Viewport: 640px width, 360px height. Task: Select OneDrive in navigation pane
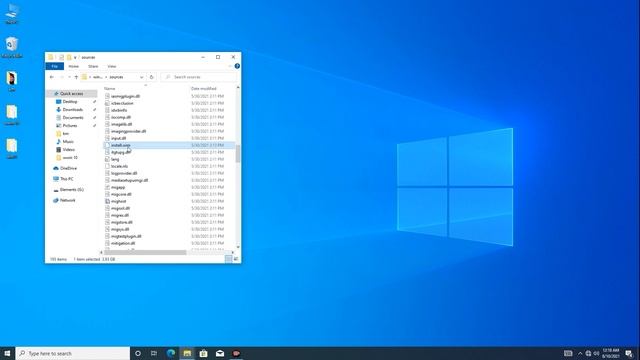pos(68,168)
